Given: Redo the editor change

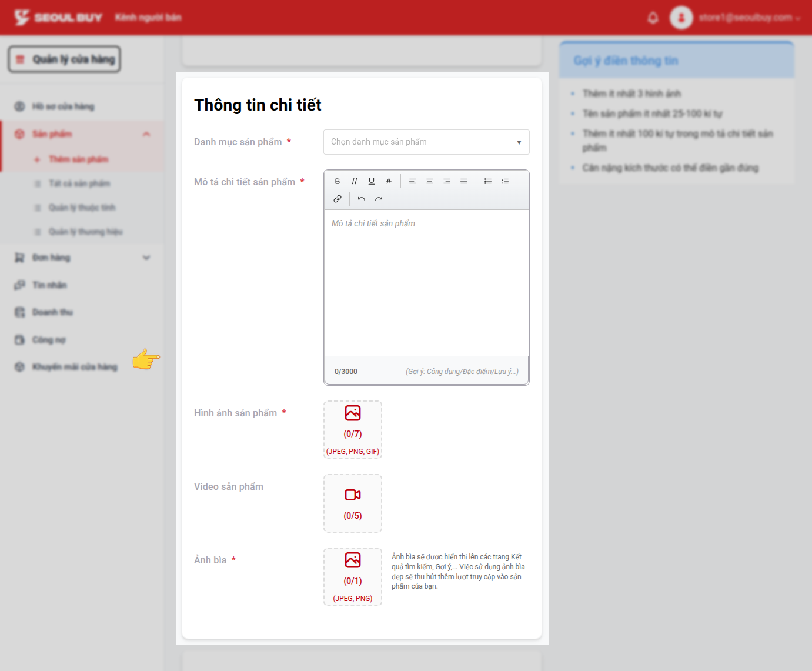Looking at the screenshot, I should pos(379,199).
